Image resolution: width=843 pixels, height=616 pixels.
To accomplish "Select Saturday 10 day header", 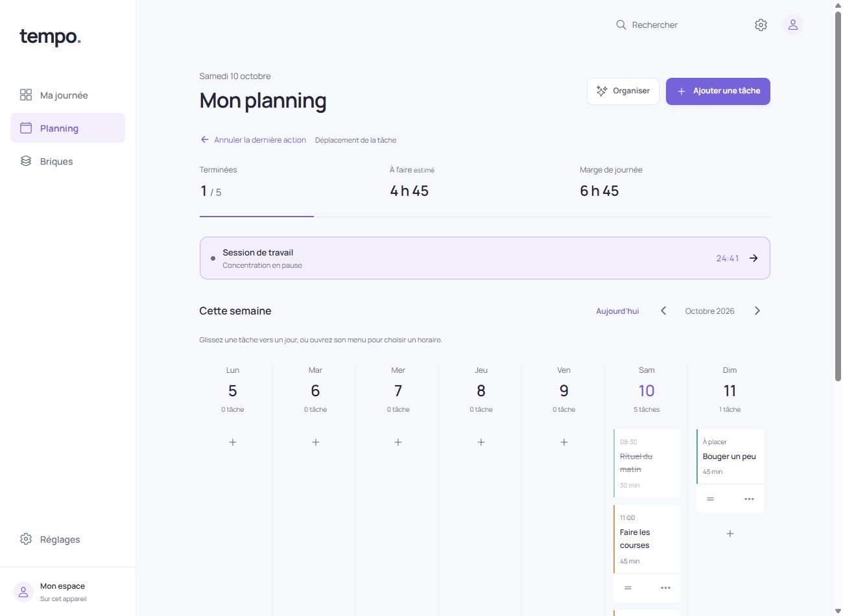I will click(x=647, y=391).
